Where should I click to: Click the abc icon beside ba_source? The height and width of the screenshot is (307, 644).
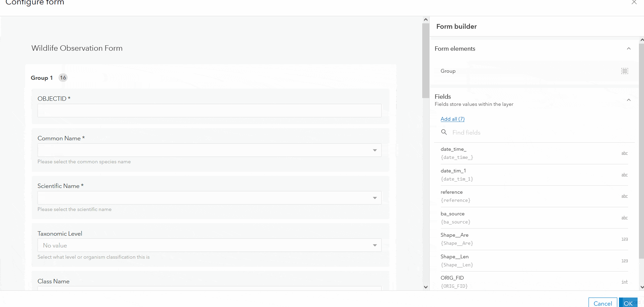[624, 218]
